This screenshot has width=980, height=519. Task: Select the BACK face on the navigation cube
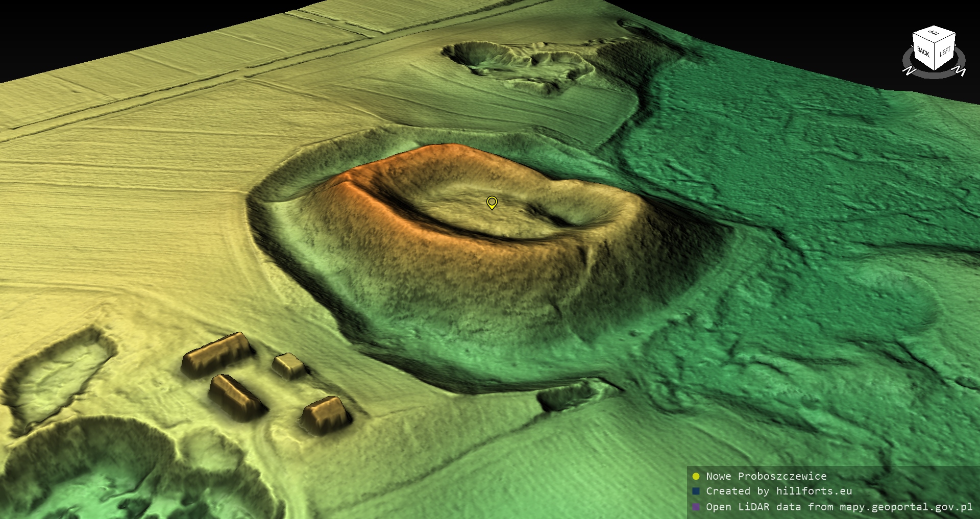pos(923,53)
